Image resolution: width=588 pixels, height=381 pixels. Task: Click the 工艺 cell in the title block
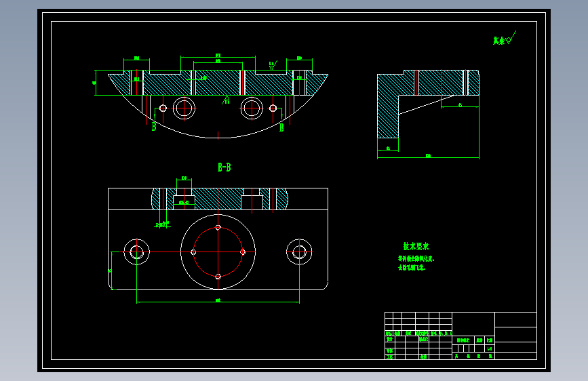[389, 357]
